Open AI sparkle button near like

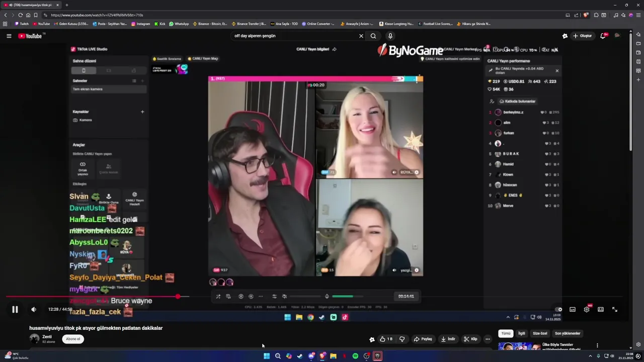(372, 339)
